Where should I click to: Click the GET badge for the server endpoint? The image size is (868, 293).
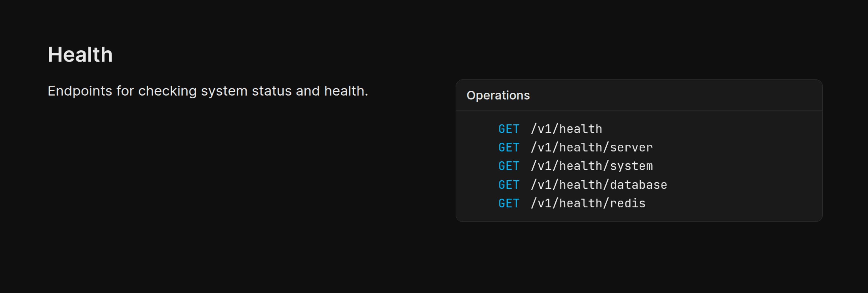point(509,148)
